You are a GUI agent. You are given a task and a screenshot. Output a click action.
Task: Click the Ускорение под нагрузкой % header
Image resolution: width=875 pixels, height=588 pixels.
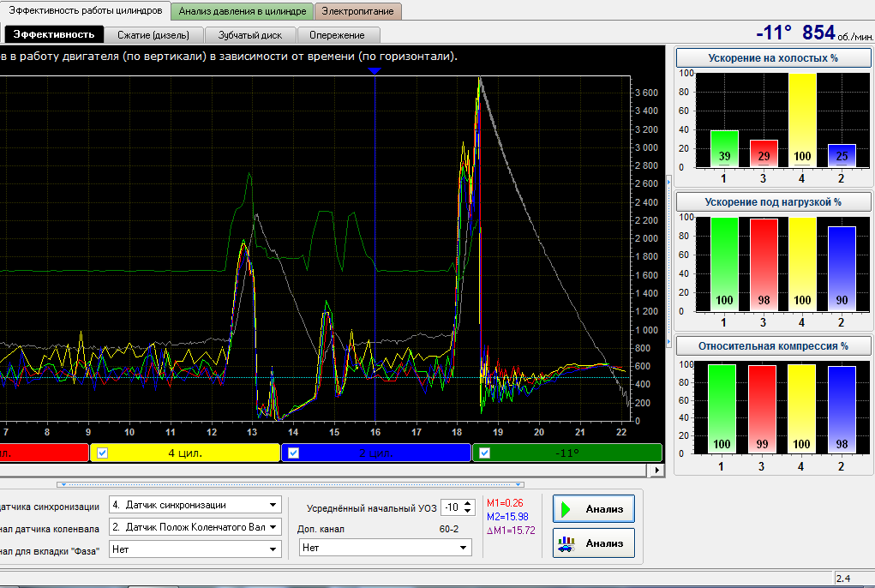773,202
